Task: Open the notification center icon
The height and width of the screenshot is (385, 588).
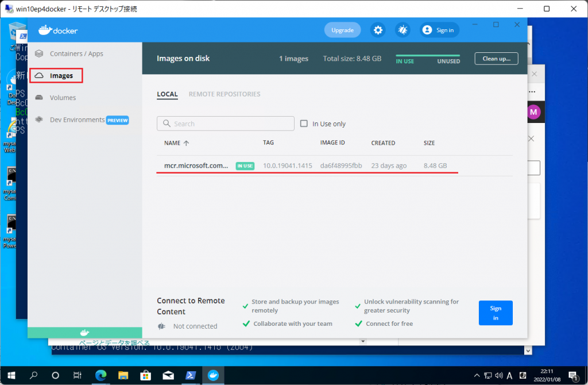Action: tap(572, 376)
